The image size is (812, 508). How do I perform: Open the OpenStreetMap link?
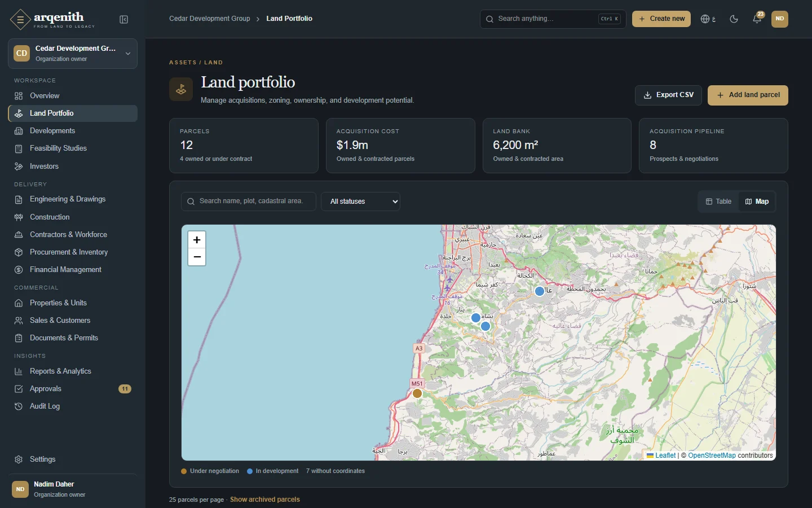[x=712, y=456]
